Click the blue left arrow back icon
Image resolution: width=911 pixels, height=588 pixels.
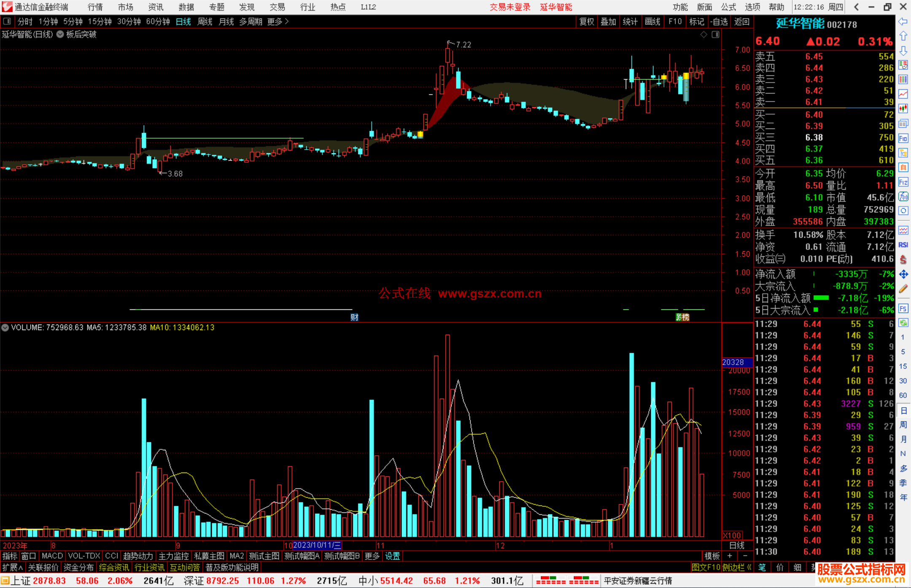(903, 21)
